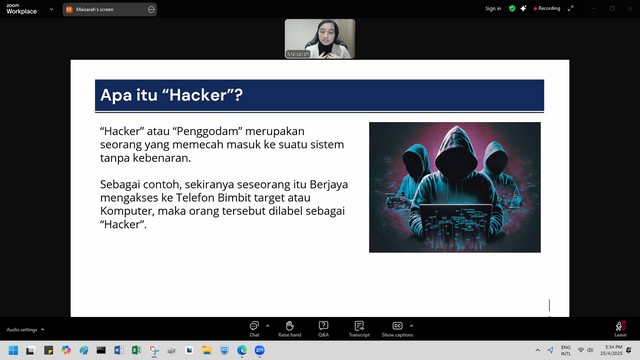Toggle Show captions on
The image size is (640, 360).
[x=397, y=329]
